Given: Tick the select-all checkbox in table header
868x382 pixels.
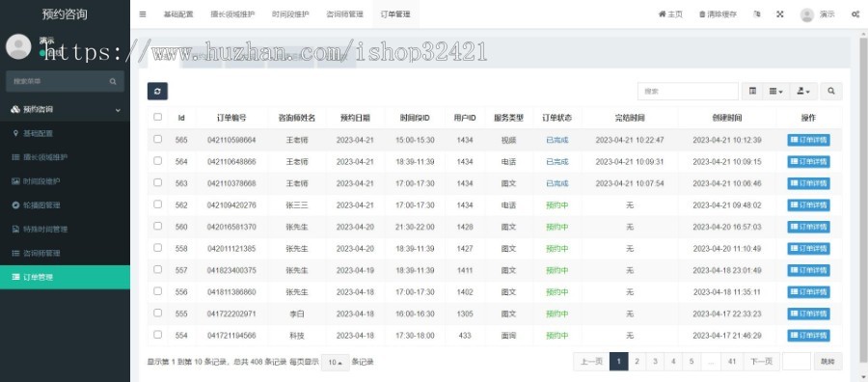Looking at the screenshot, I should click(158, 117).
